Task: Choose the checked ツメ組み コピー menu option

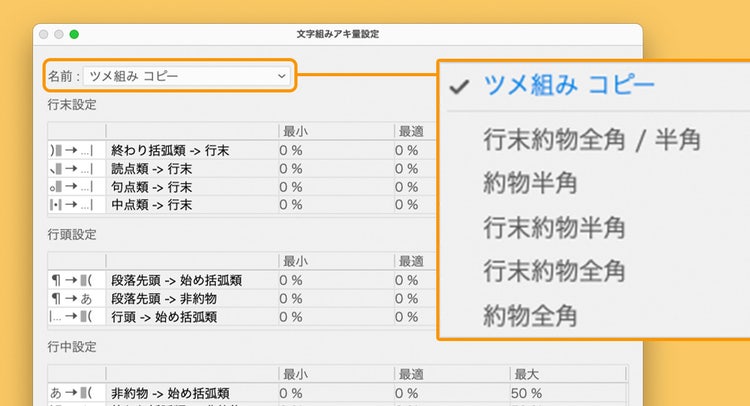Action: (568, 86)
